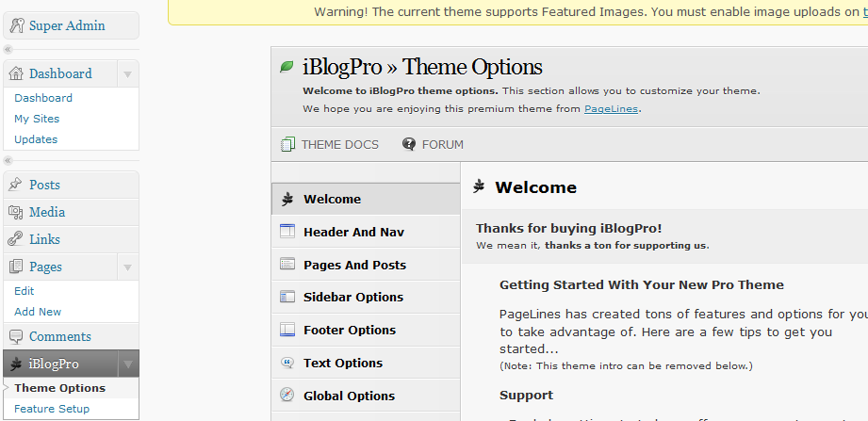Collapse the Pages menu arrow
Viewport: 868px width, 421px height.
(x=128, y=267)
